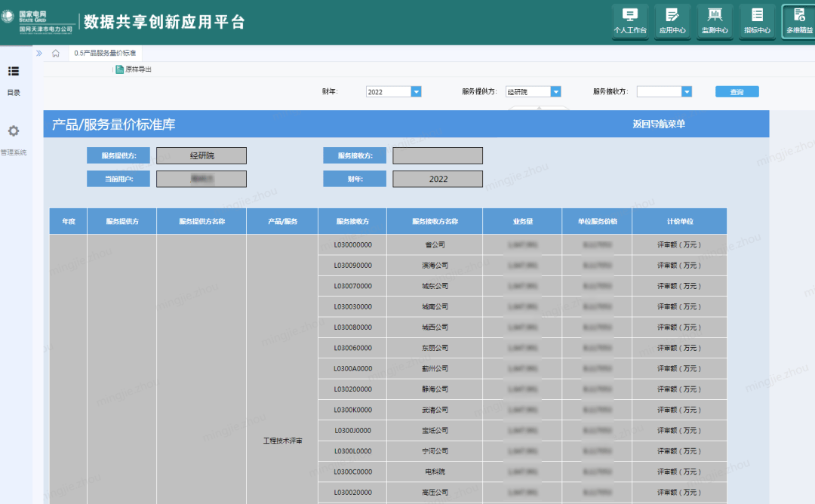
Task: Click the 服务提供方 column header
Action: click(122, 221)
